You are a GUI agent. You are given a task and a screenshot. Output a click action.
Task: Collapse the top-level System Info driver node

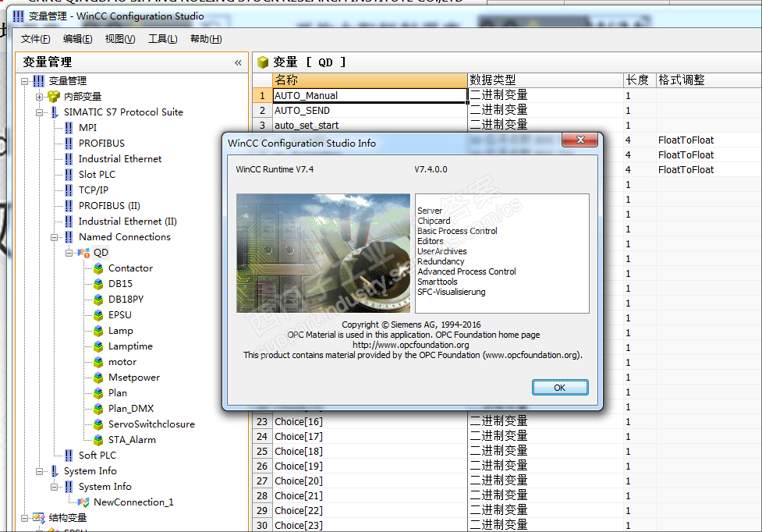39,471
